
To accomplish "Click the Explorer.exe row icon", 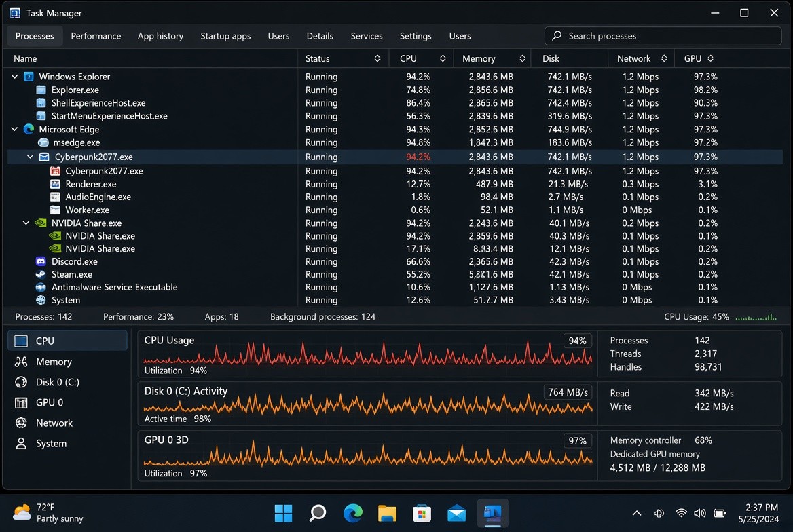I will (x=41, y=90).
